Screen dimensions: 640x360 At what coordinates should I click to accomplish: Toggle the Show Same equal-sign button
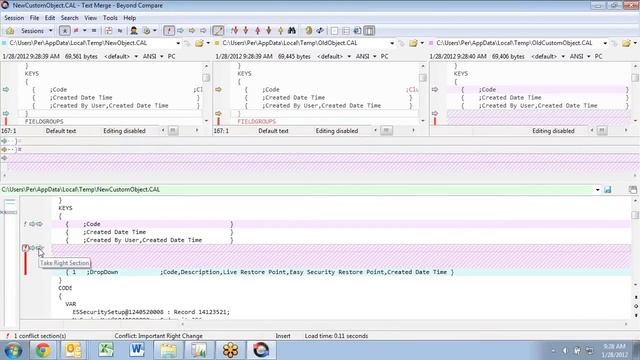click(x=94, y=31)
